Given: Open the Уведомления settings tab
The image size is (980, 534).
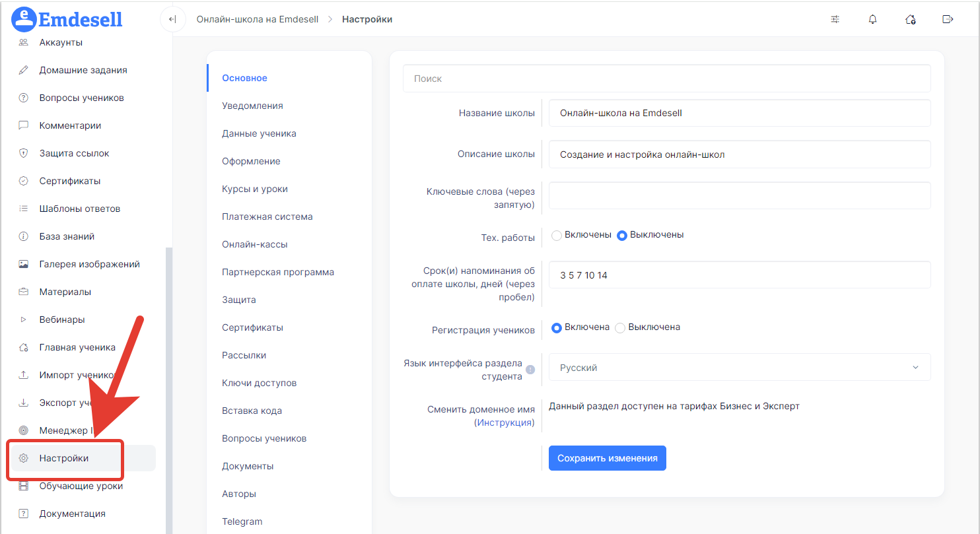Looking at the screenshot, I should (252, 106).
